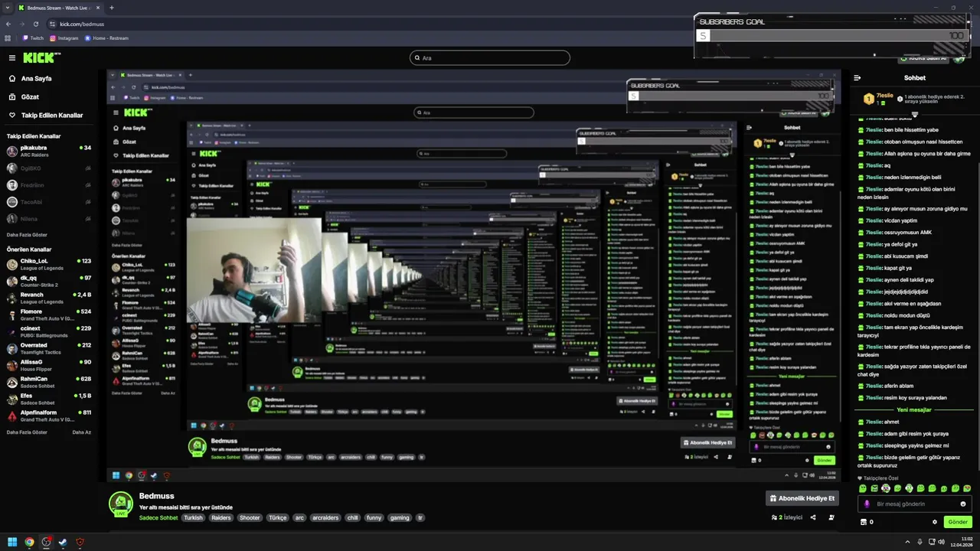Open Alpnfinalform channel in sidebar
The image size is (980, 551).
(x=49, y=416)
